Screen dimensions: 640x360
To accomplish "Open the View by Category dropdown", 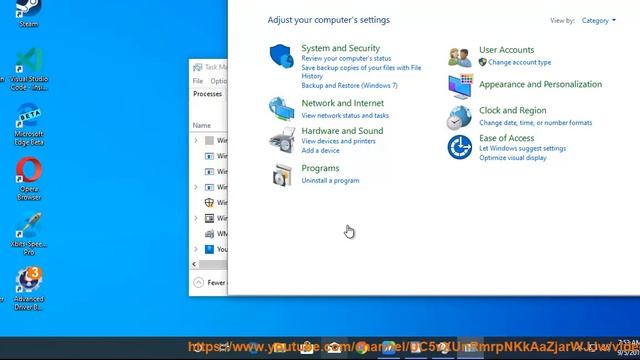I will [599, 20].
